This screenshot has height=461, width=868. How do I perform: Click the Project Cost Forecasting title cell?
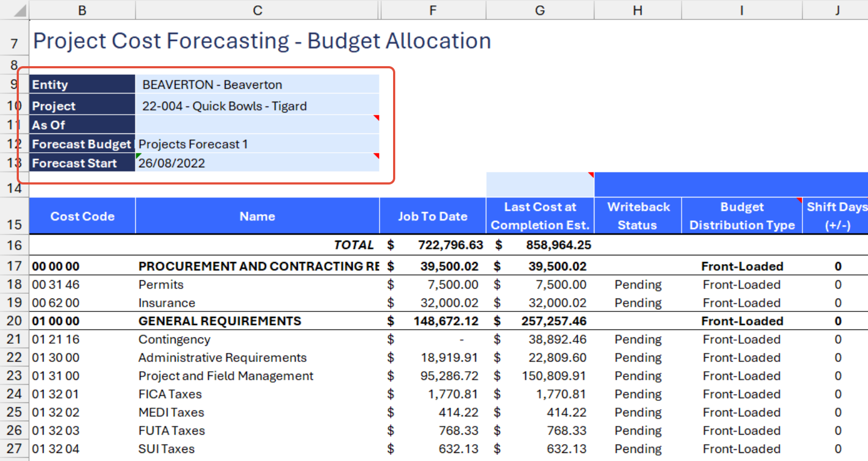262,41
